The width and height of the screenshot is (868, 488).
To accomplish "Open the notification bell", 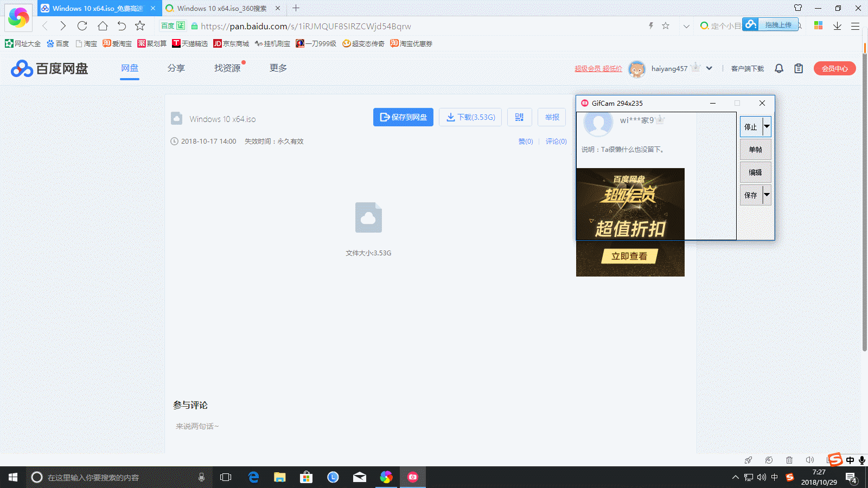I will click(779, 68).
